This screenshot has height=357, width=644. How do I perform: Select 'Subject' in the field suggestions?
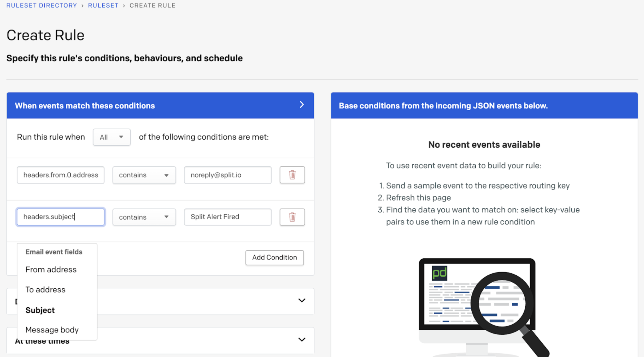[x=40, y=310]
